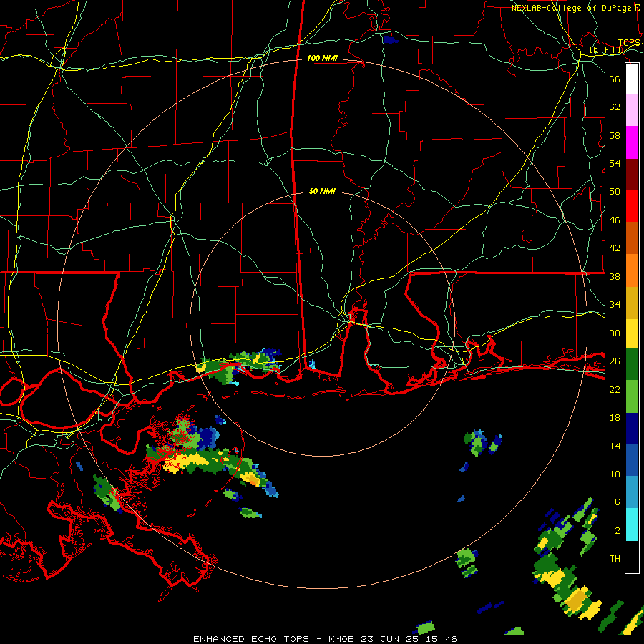The width and height of the screenshot is (644, 644).
Task: Select the "38" legend value
Action: tap(615, 277)
